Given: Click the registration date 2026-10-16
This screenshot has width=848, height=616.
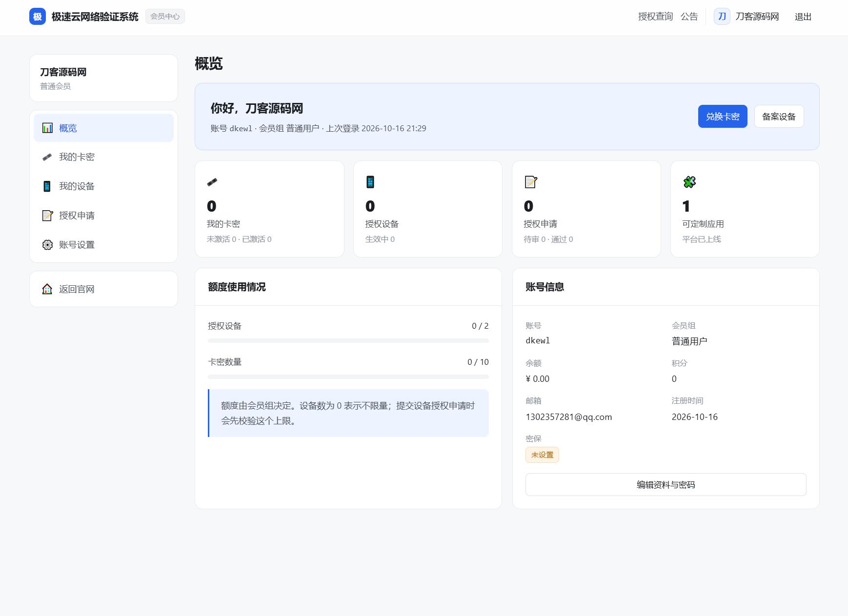Looking at the screenshot, I should [694, 417].
